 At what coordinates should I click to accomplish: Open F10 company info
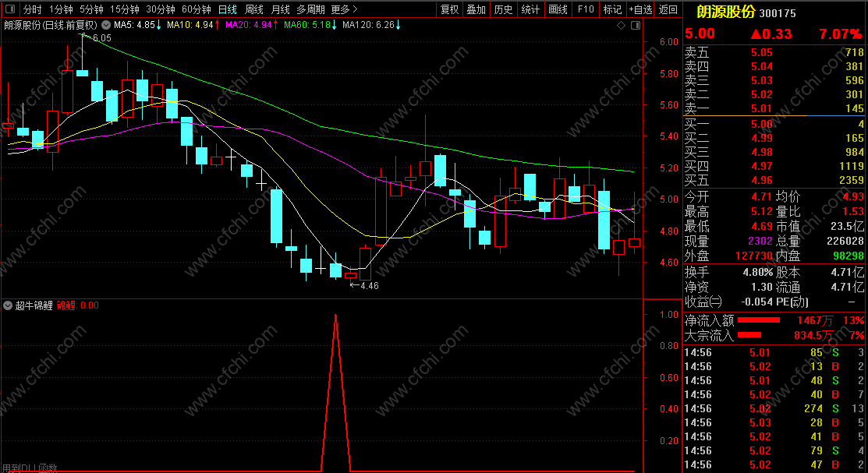(x=585, y=9)
